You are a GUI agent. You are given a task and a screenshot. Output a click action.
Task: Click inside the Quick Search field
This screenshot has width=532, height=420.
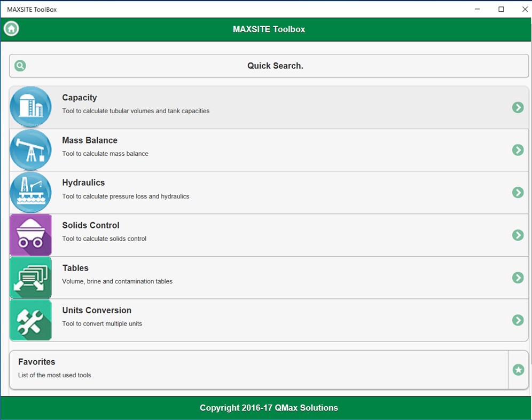(x=275, y=65)
